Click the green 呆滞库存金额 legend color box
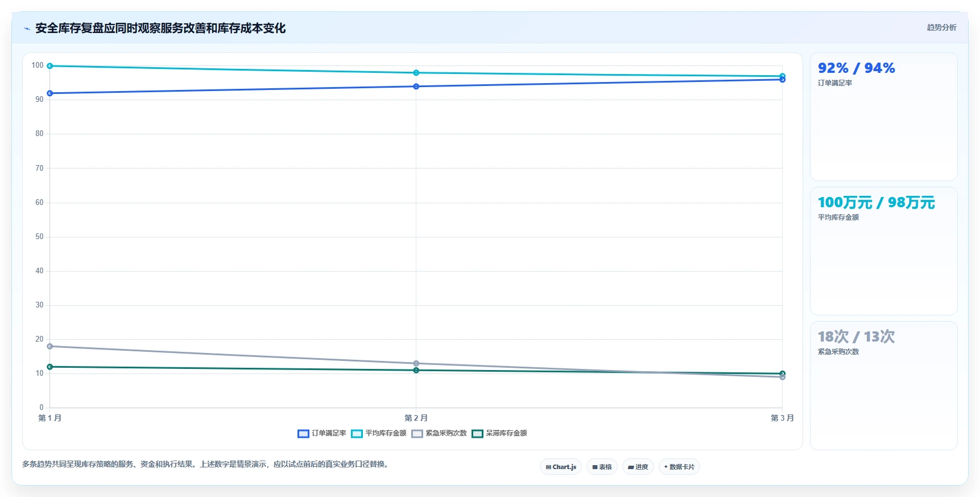The height and width of the screenshot is (497, 980). [x=477, y=434]
